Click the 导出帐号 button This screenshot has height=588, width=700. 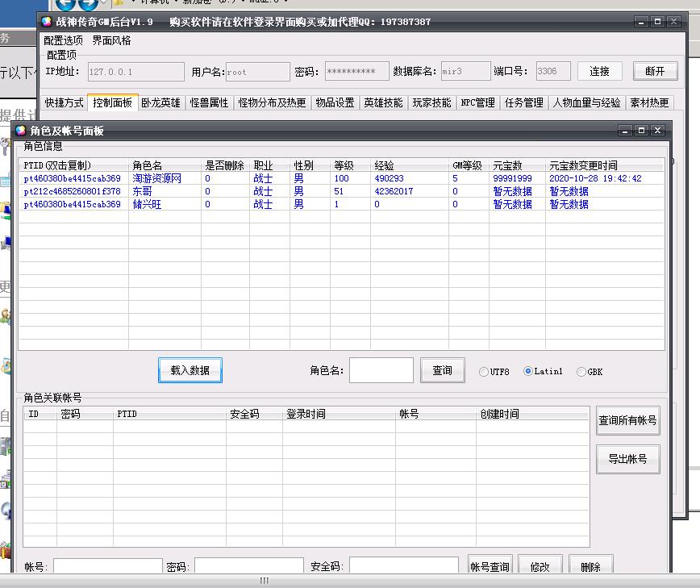[627, 459]
